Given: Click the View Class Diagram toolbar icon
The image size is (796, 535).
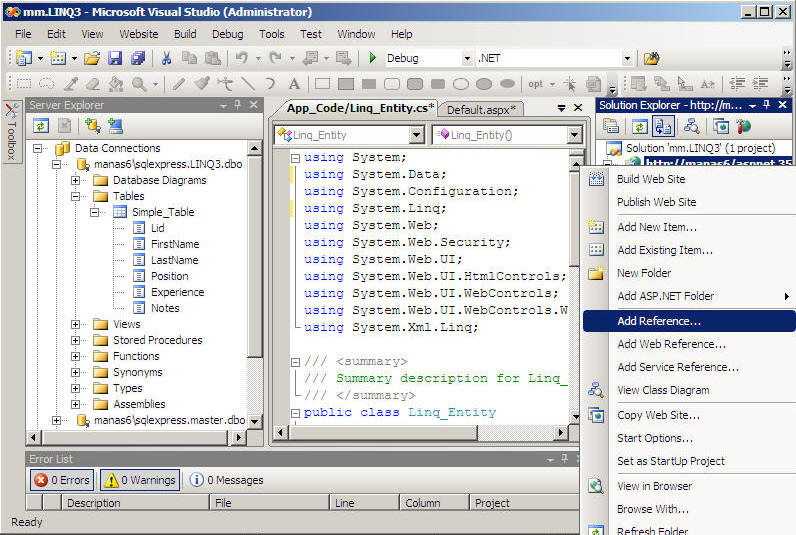Looking at the screenshot, I should click(x=691, y=126).
